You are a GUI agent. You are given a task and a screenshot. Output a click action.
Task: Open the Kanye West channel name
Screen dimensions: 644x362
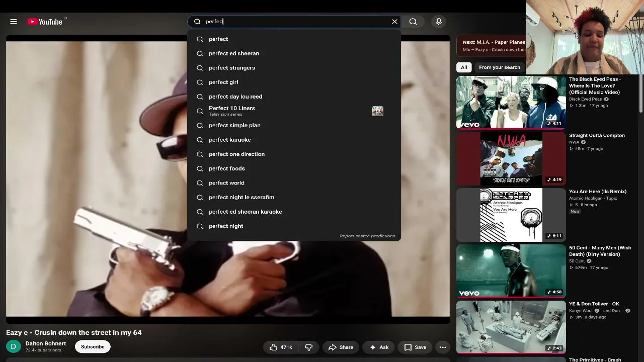(582, 311)
